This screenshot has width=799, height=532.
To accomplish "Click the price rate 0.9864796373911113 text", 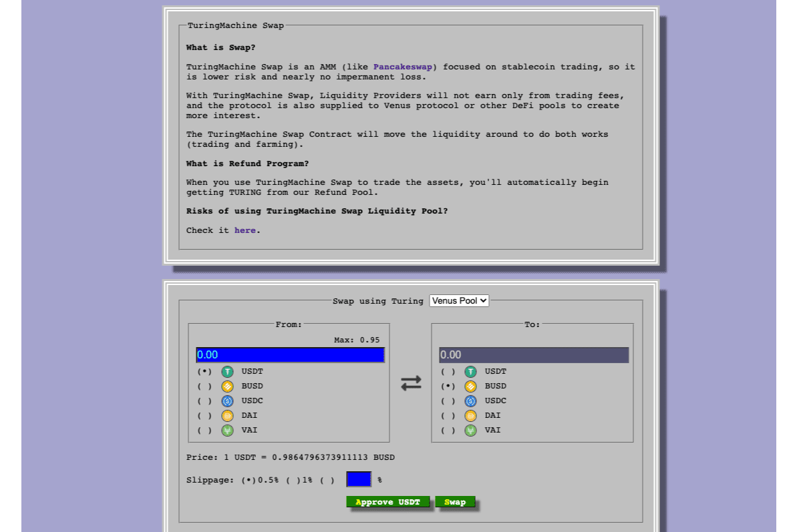I will [319, 458].
